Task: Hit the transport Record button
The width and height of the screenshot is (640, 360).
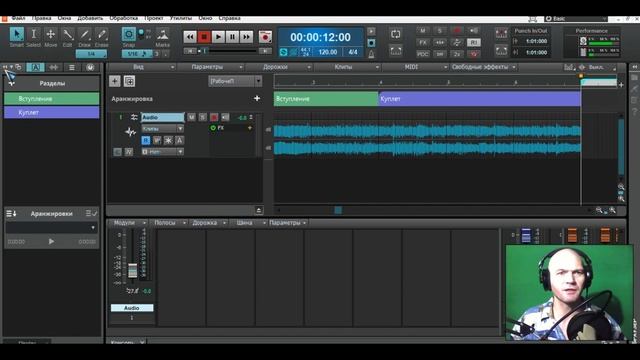Action: [265, 37]
